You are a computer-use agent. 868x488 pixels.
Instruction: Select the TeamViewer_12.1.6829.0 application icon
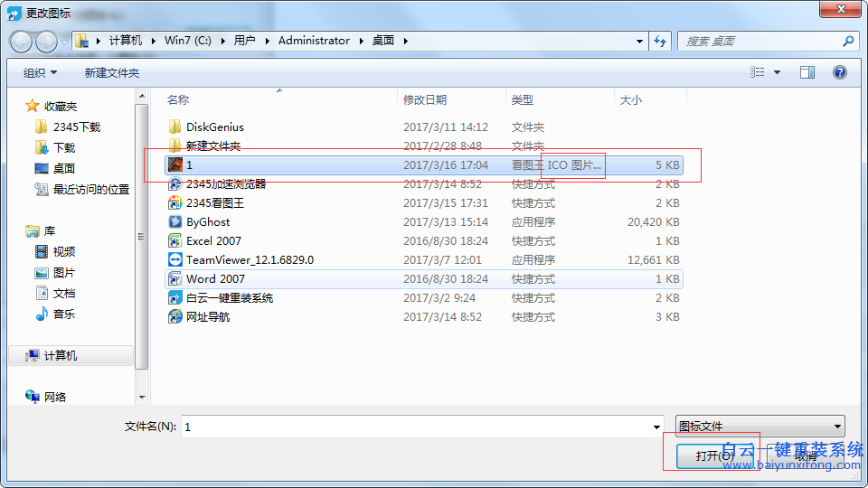(x=175, y=259)
